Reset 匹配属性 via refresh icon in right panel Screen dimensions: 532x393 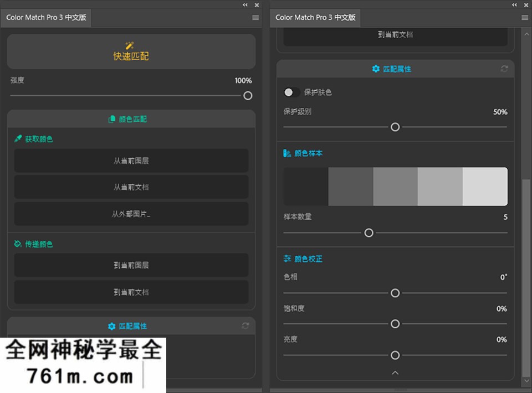point(504,69)
